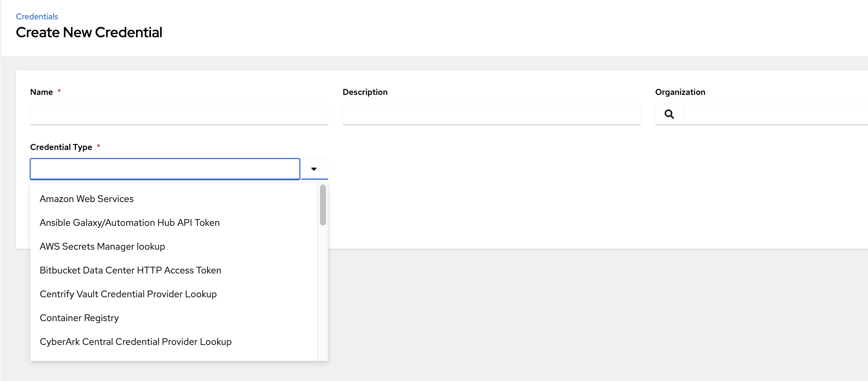The image size is (868, 381).
Task: Select AWS Secrets Manager lookup option
Action: (102, 246)
